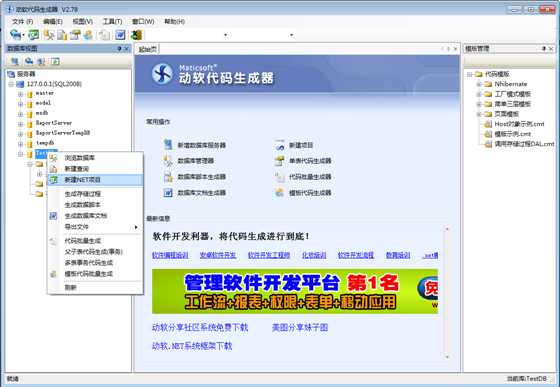
Task: Click the blue Word-document icon in main toolbar
Action: click(x=120, y=35)
